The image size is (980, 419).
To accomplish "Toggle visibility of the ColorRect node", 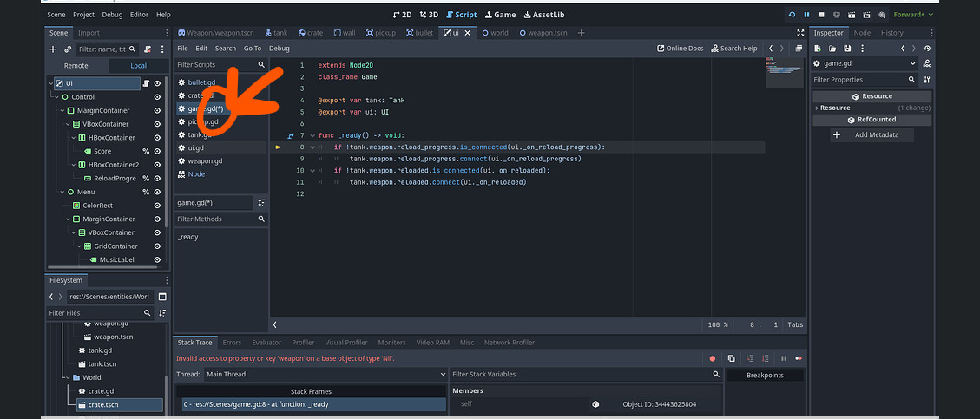I will [x=157, y=206].
